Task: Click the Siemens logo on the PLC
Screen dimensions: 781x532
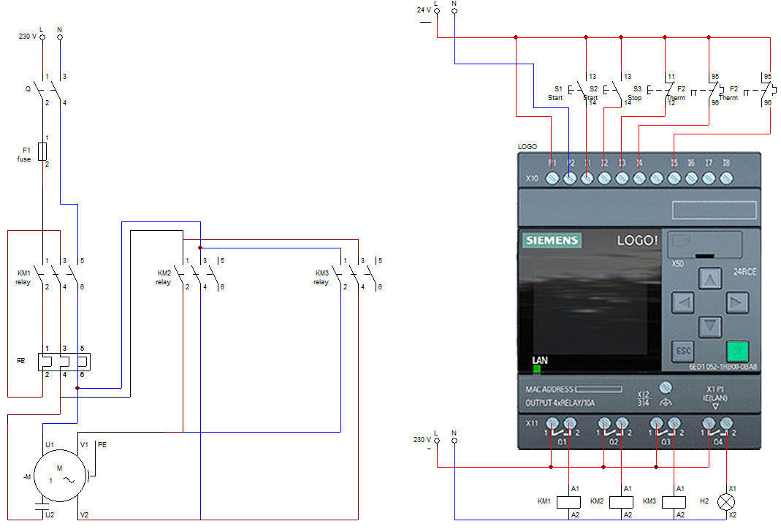Action: click(552, 240)
